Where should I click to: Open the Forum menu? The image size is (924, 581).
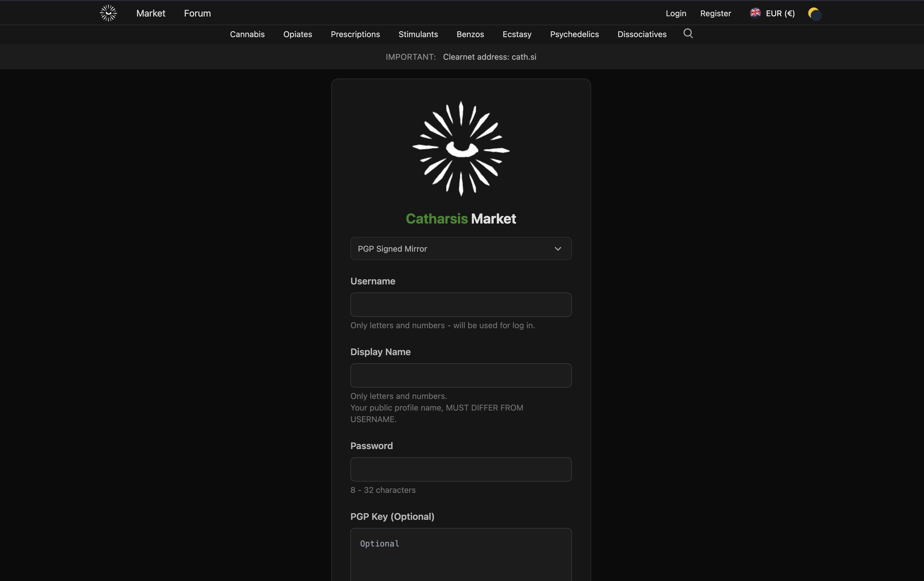click(x=197, y=13)
